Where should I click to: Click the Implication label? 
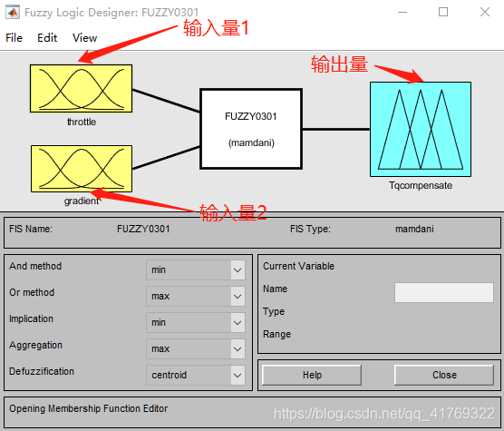(x=31, y=318)
